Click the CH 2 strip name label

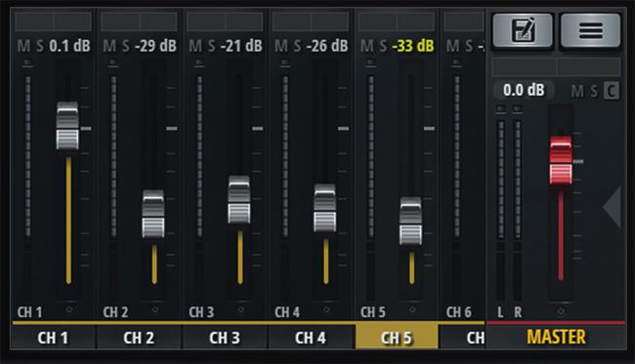click(x=115, y=312)
